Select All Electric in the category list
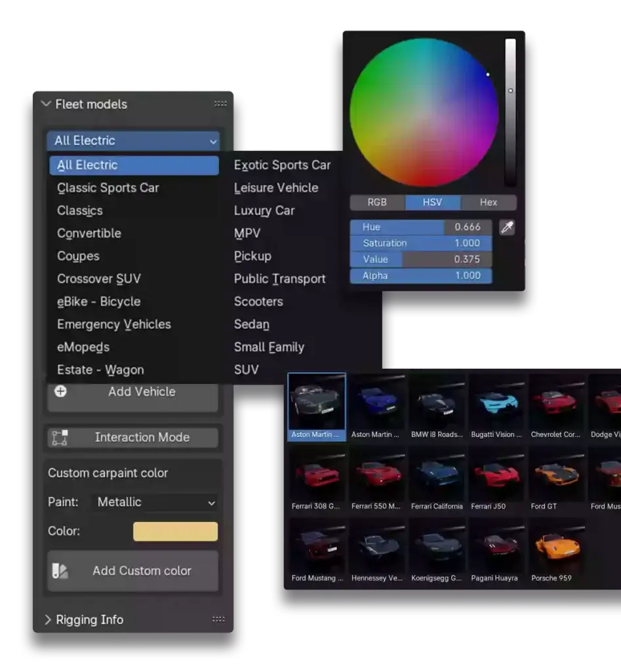This screenshot has width=621, height=672. coord(134,165)
